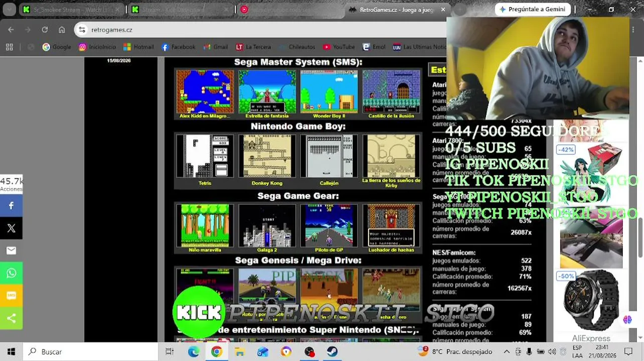This screenshot has width=644, height=361.
Task: Share page on Facebook via sidebar
Action: coord(11,206)
